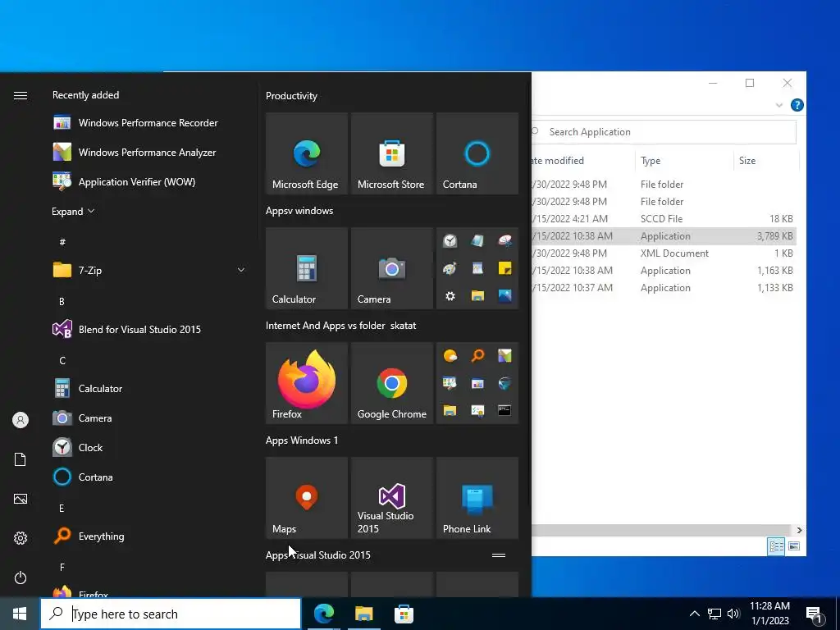Open the Phone Link tile

point(477,498)
